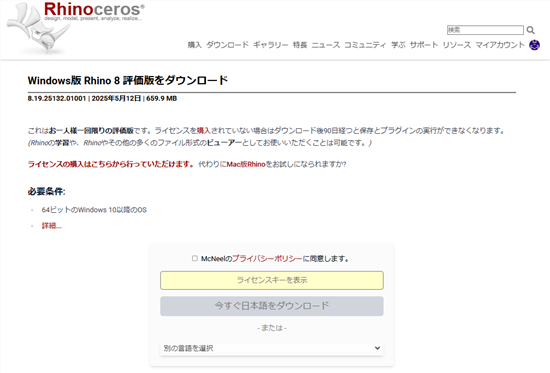The width and height of the screenshot is (550, 373).
Task: Click the - または - separator text
Action: click(272, 328)
